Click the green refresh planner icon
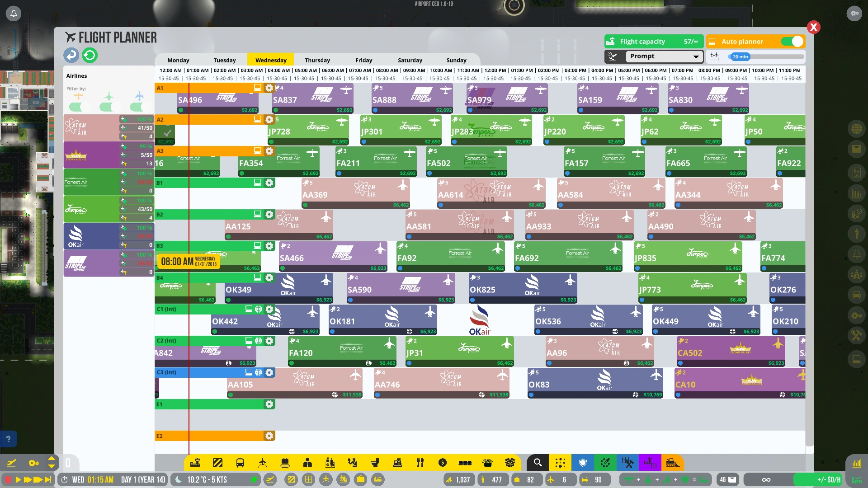Viewport: 868px width, 488px height. tap(90, 56)
